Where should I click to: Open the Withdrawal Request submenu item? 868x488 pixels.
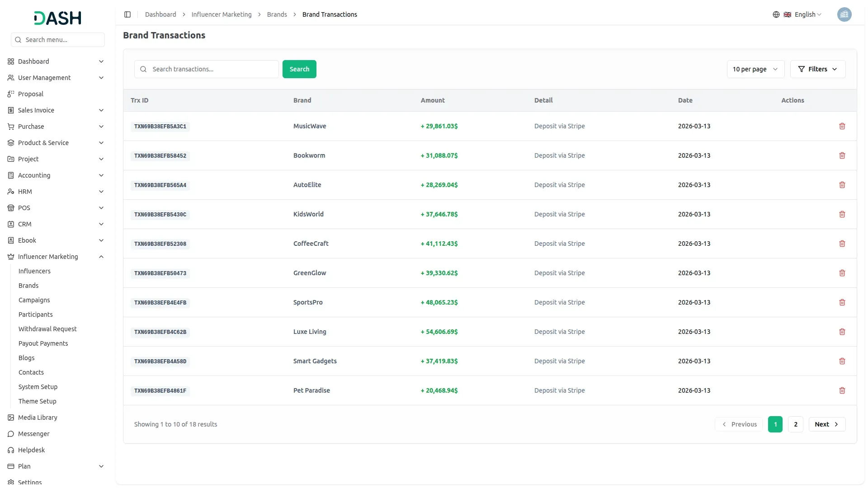(x=47, y=329)
